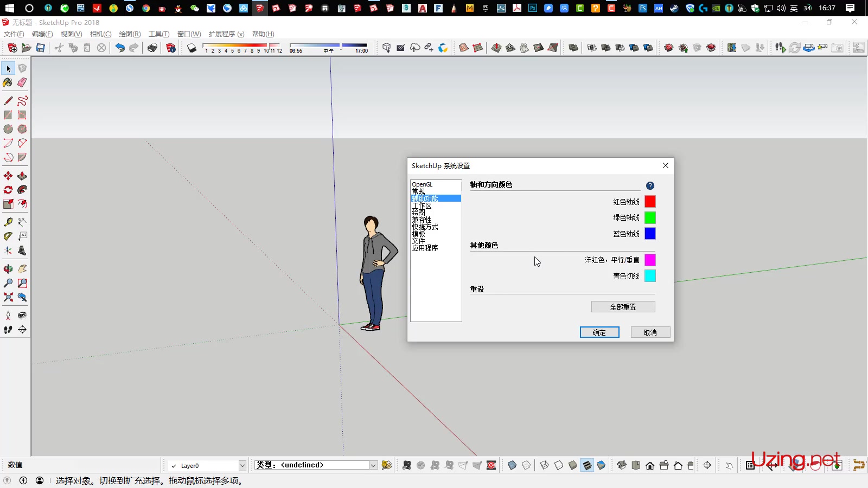Screen dimensions: 868x488
Task: Select the Pan hand tool
Action: pyautogui.click(x=22, y=268)
